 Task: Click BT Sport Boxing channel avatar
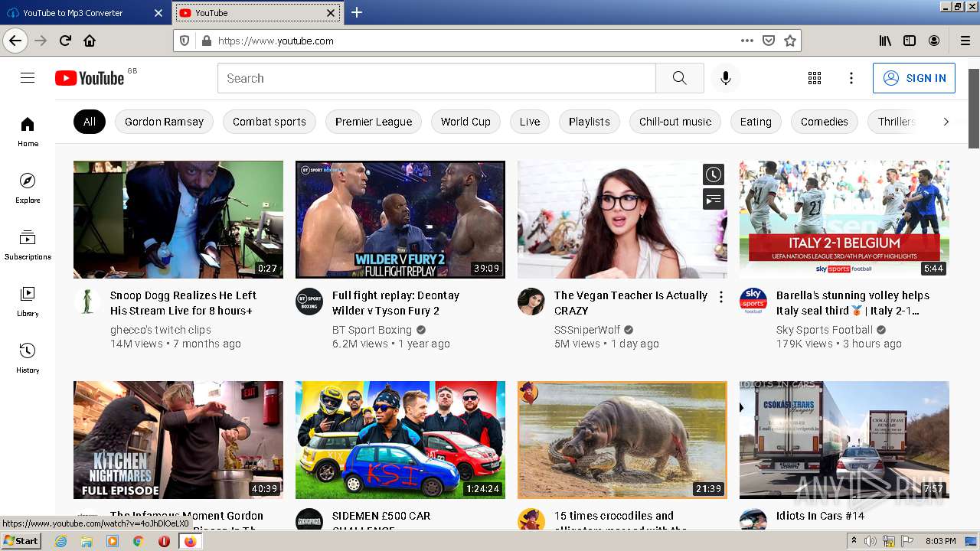click(309, 302)
